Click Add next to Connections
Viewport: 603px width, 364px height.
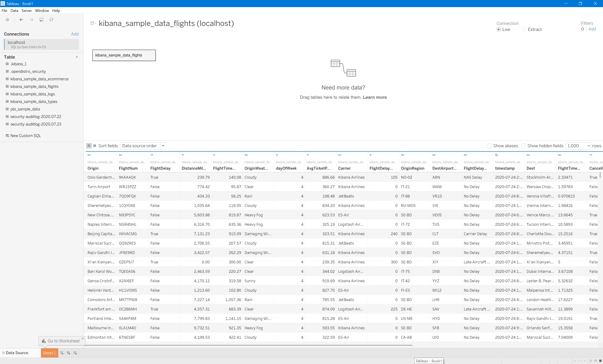[75, 34]
